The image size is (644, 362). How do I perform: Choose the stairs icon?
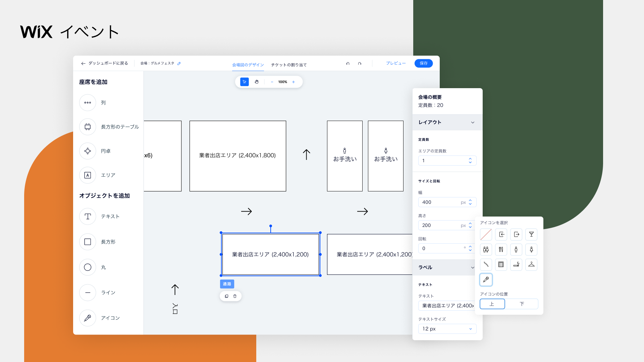tap(486, 264)
